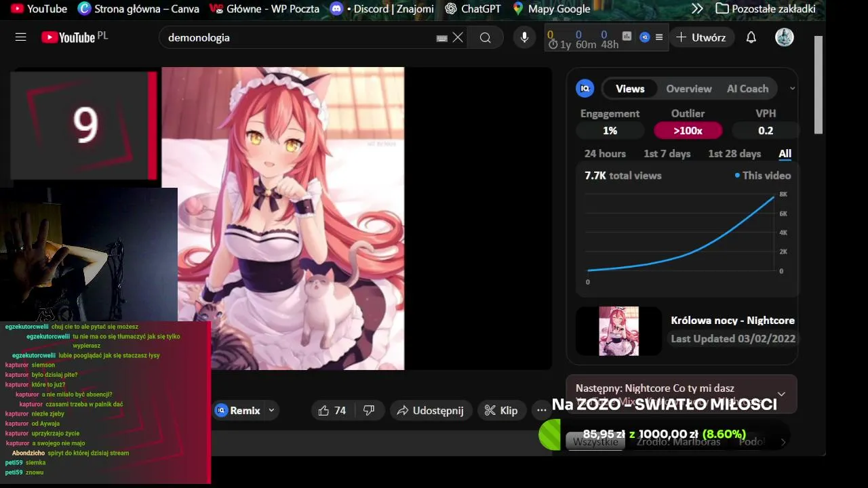Viewport: 868px width, 488px height.
Task: Click the Outlier >100x pill
Action: coord(688,130)
